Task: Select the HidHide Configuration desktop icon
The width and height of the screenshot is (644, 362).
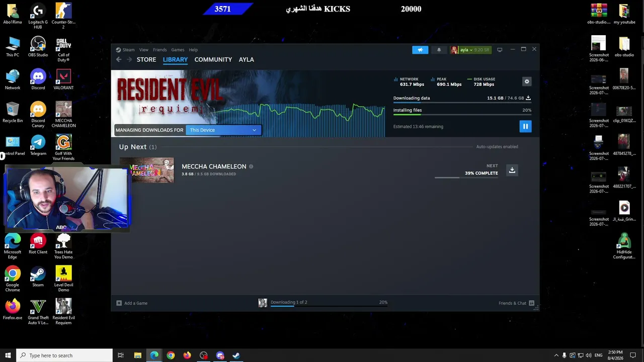Action: point(624,247)
